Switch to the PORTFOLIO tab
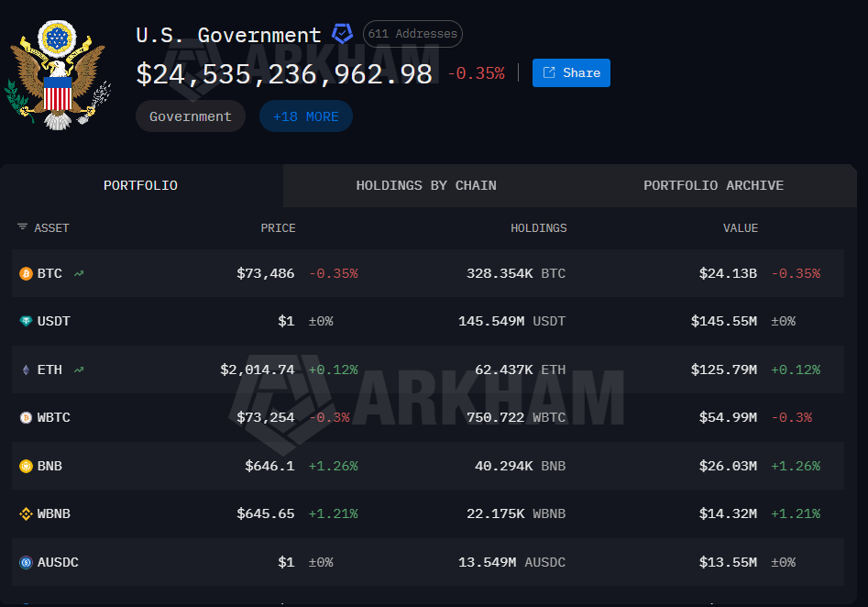868x607 pixels. click(140, 185)
